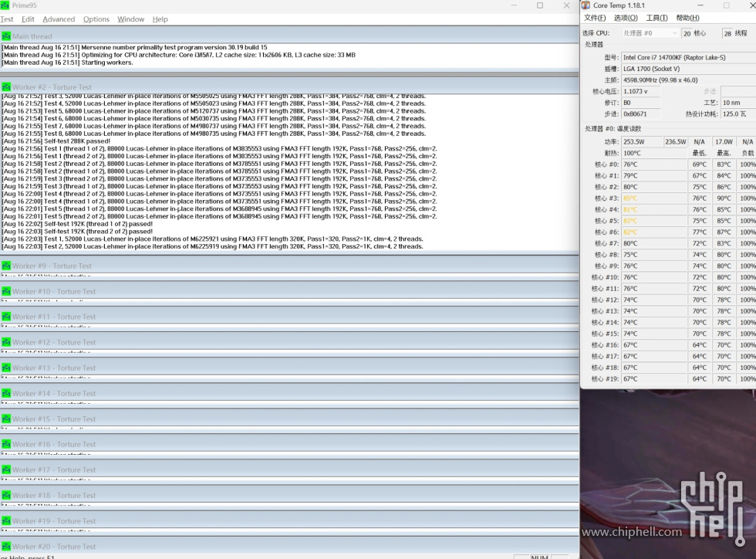Click the Worker #10 Torture Test icon
This screenshot has width=756, height=559.
(x=6, y=291)
